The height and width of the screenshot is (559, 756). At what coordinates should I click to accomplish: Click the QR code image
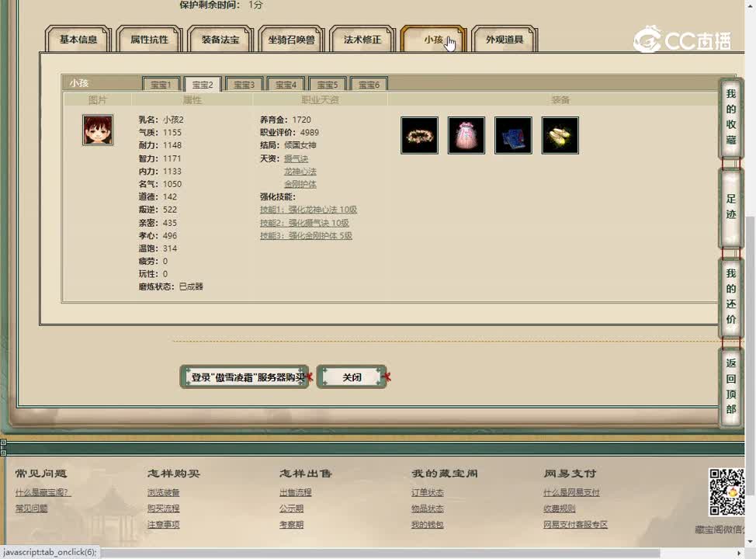727,492
